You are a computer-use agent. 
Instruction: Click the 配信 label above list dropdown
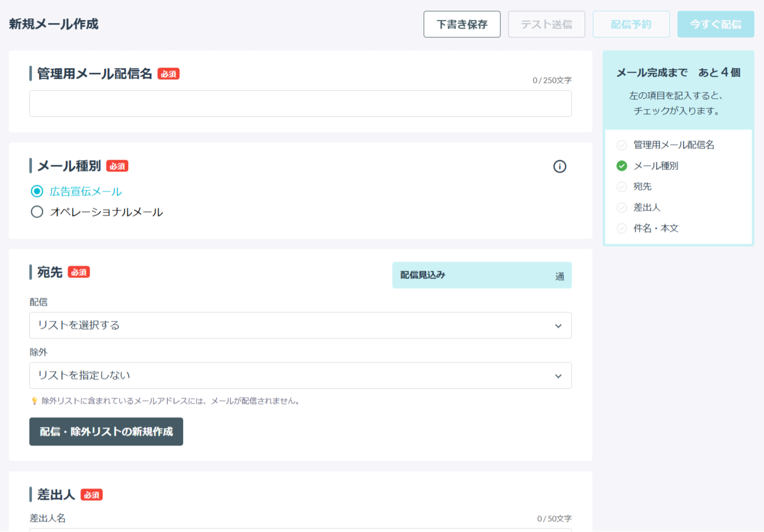click(x=38, y=302)
